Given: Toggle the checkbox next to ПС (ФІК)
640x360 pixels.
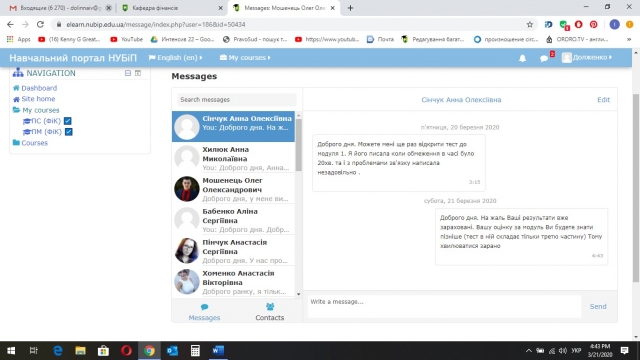Looking at the screenshot, I should (68, 121).
